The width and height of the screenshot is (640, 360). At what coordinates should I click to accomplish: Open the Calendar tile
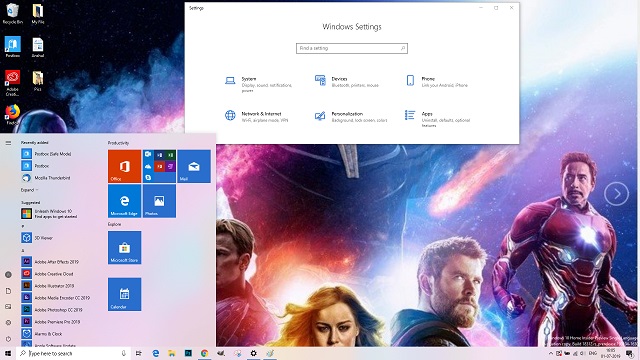click(124, 294)
